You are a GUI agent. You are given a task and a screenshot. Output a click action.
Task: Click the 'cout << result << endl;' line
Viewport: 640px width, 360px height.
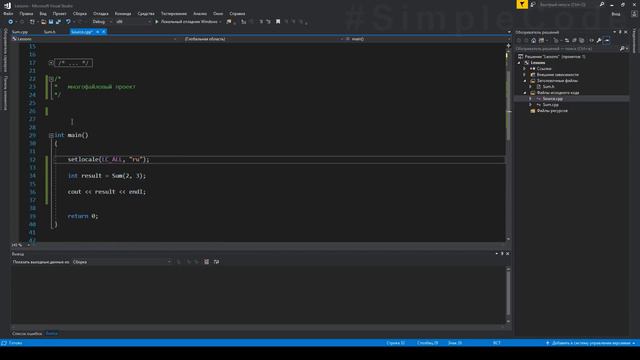click(x=107, y=192)
